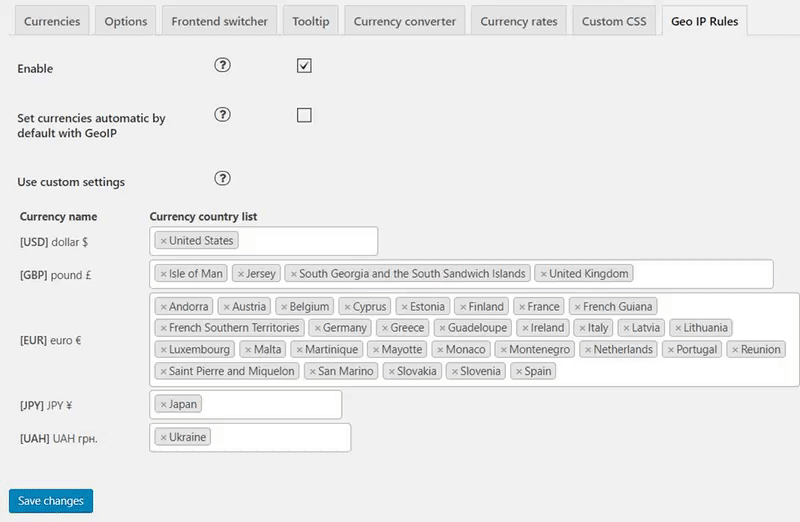
Task: Click inside the UAH country list field
Action: (x=281, y=437)
